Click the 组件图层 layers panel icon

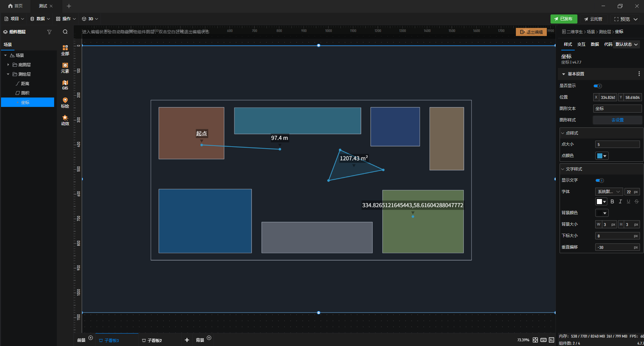(5, 32)
